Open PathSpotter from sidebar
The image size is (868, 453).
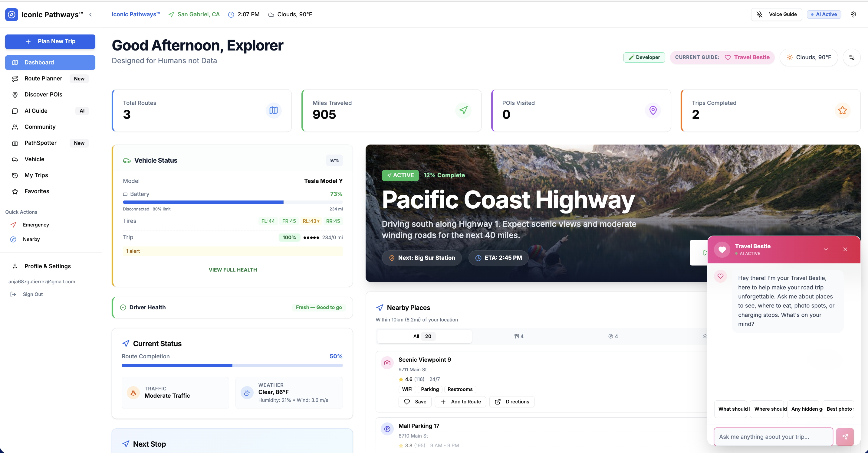pos(50,143)
